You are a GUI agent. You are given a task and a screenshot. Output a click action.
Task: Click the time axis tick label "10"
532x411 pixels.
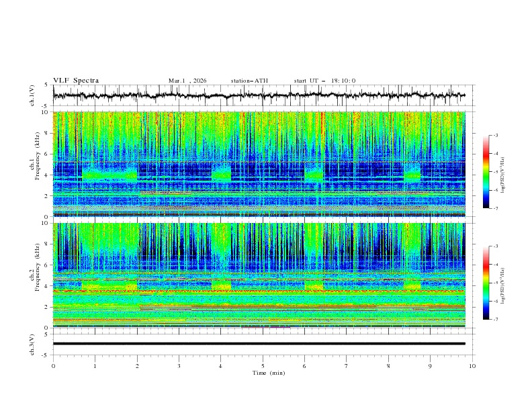pos(472,366)
